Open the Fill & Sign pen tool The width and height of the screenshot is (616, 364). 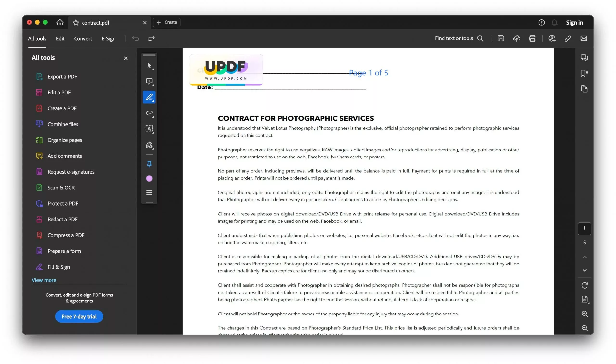coord(149,145)
